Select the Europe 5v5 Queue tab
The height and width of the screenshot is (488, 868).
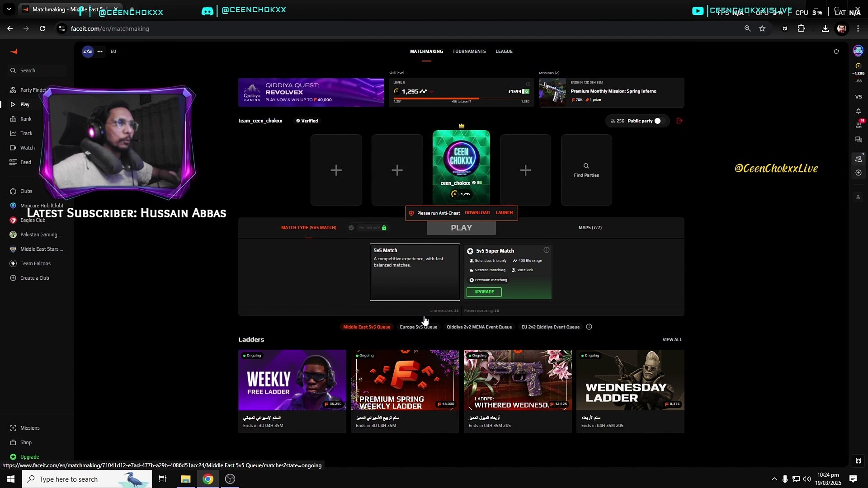[418, 327]
